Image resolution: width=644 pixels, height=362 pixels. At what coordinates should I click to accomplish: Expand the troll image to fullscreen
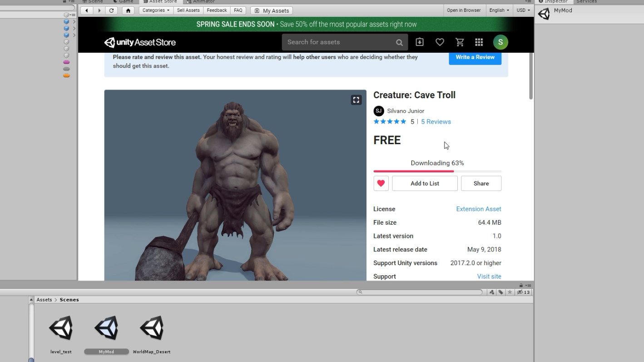tap(356, 100)
